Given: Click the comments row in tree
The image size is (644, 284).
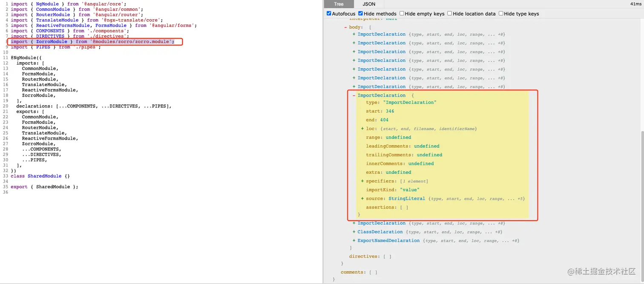Looking at the screenshot, I should [x=359, y=272].
